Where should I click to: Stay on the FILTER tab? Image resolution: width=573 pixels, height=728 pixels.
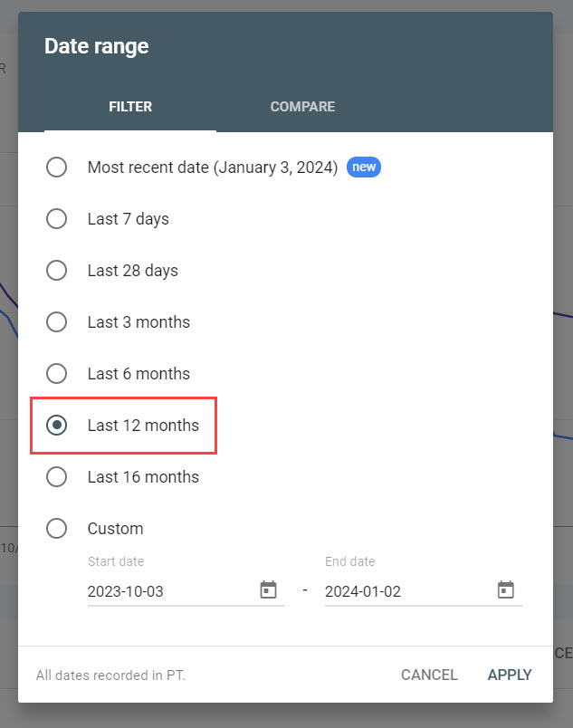[x=129, y=106]
